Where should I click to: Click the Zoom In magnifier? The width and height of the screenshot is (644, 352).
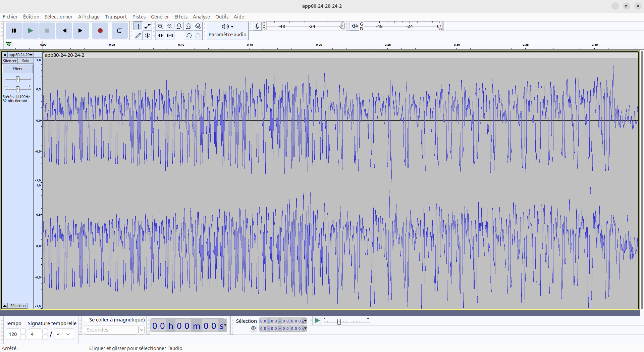(160, 26)
